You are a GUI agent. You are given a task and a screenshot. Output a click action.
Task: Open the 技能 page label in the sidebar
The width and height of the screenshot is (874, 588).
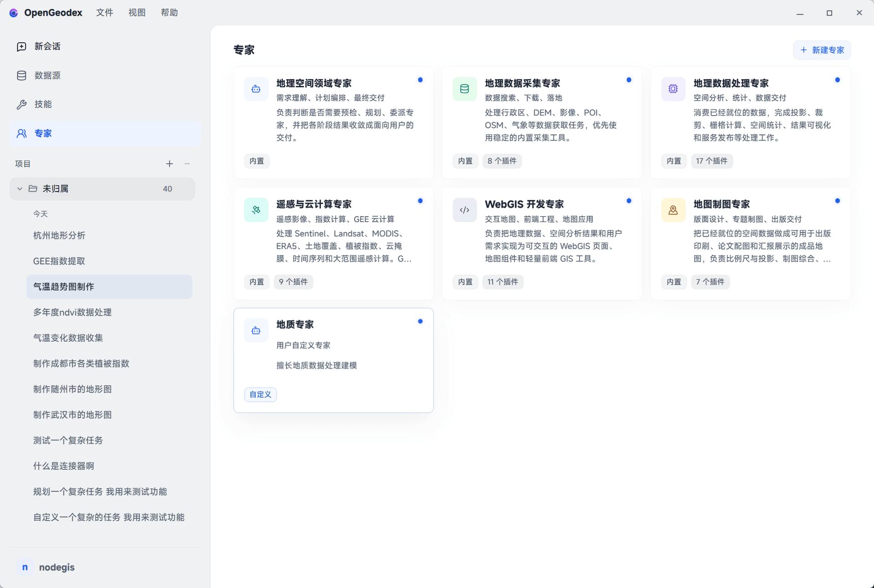coord(43,105)
